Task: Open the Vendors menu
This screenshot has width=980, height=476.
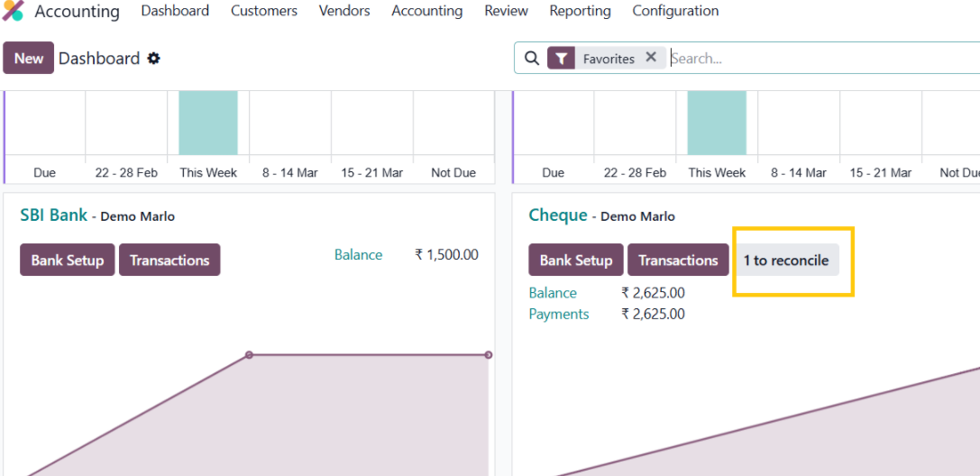Action: [x=344, y=11]
